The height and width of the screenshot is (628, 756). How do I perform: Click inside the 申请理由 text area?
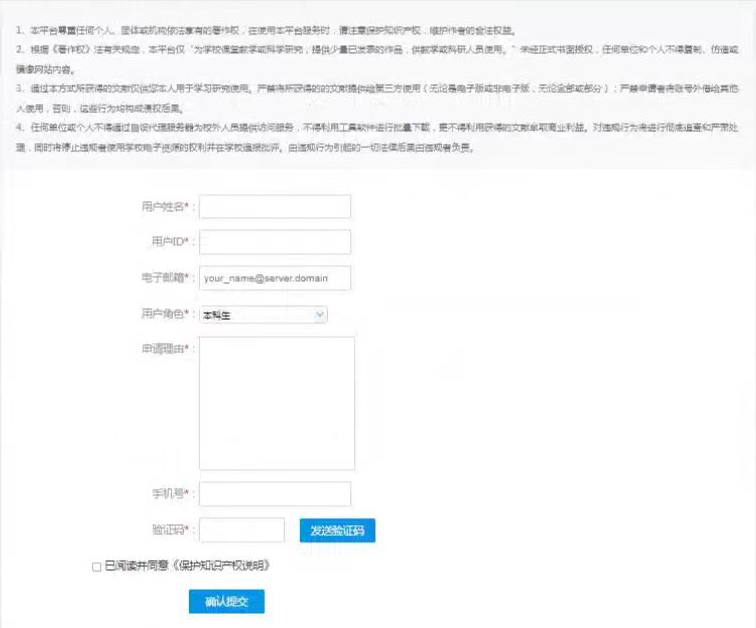click(x=277, y=403)
